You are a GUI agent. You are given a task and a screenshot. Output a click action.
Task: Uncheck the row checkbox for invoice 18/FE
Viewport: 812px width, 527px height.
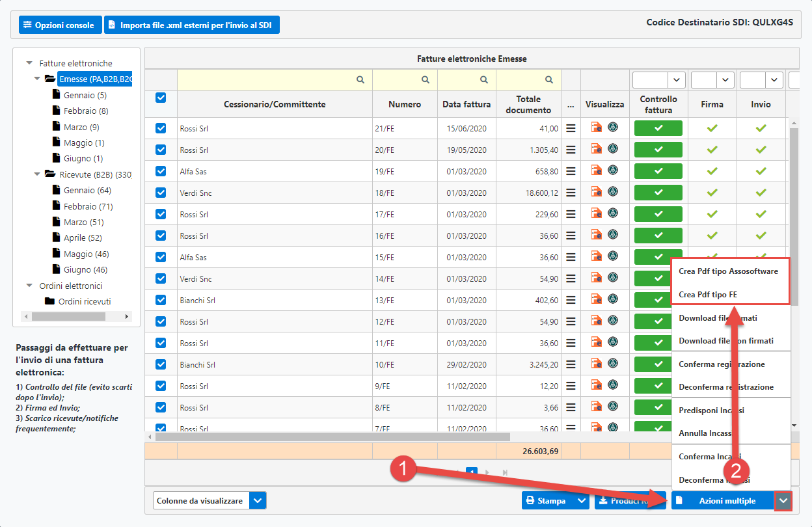pos(161,193)
